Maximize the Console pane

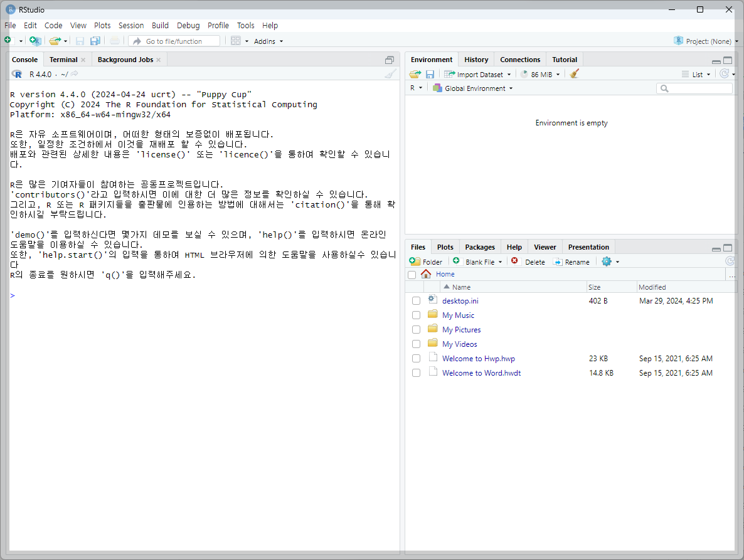point(390,60)
